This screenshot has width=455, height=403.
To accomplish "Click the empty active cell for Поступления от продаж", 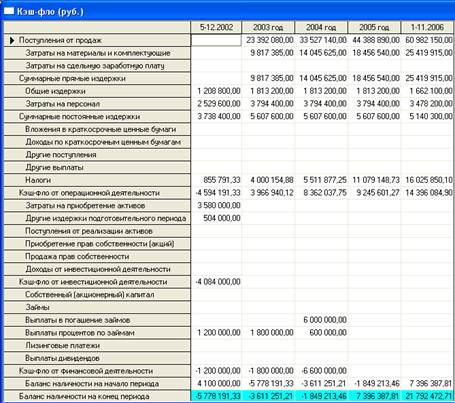I will (216, 40).
